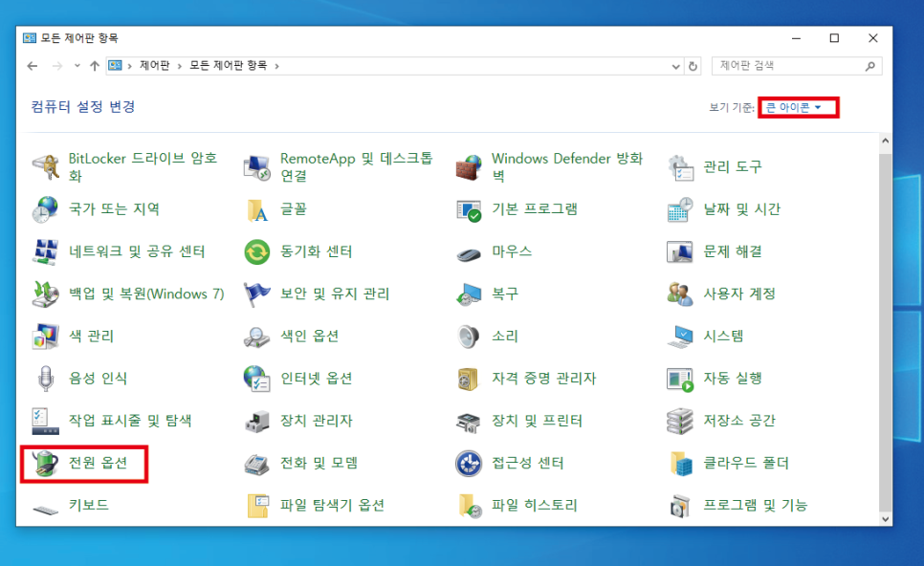Click the 클라우드 폴더 icon
This screenshot has height=566, width=924.
tap(680, 464)
